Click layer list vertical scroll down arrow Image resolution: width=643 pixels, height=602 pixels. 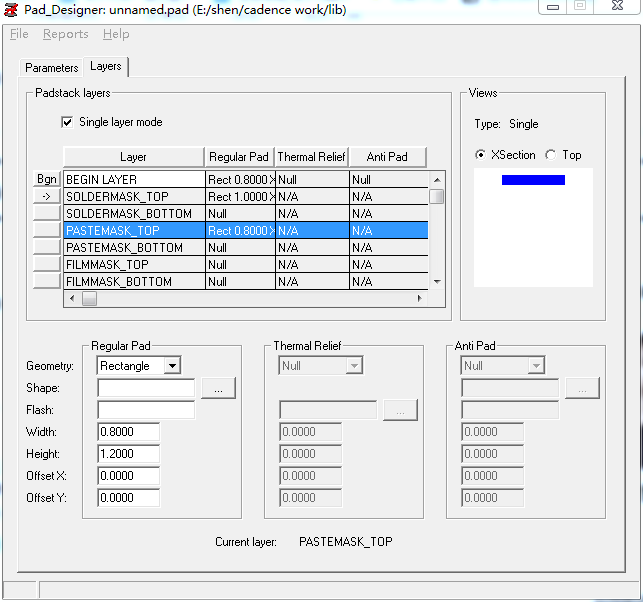(x=437, y=282)
